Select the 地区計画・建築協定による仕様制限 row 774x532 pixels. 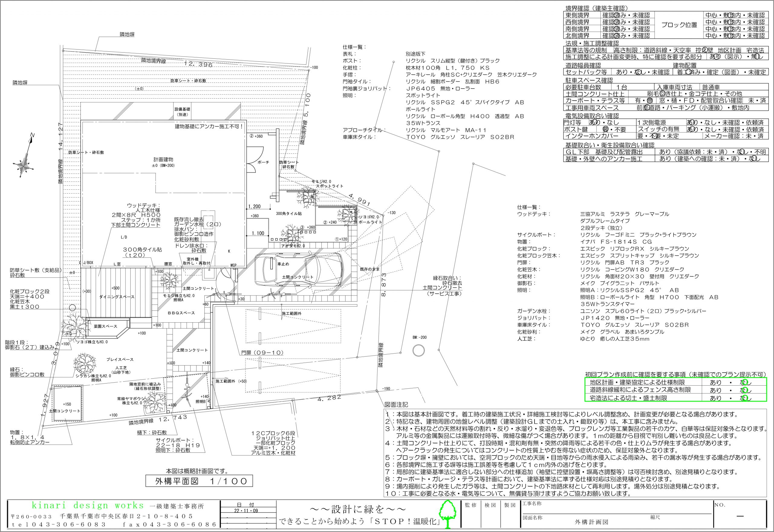pos(676,382)
